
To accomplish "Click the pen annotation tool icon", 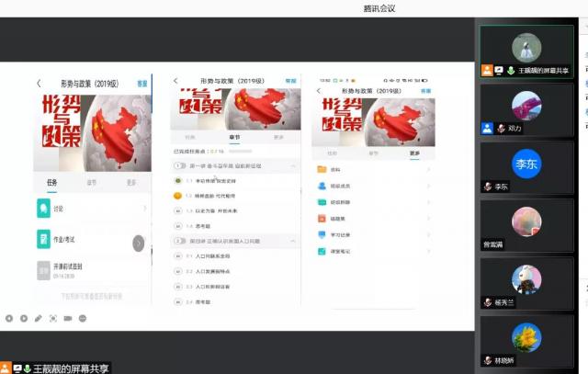I will [38, 318].
